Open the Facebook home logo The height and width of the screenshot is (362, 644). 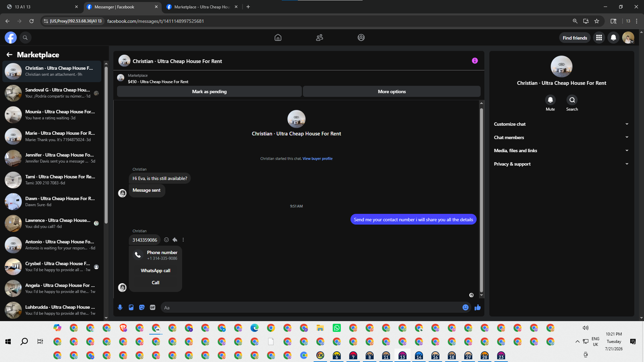[11, 38]
